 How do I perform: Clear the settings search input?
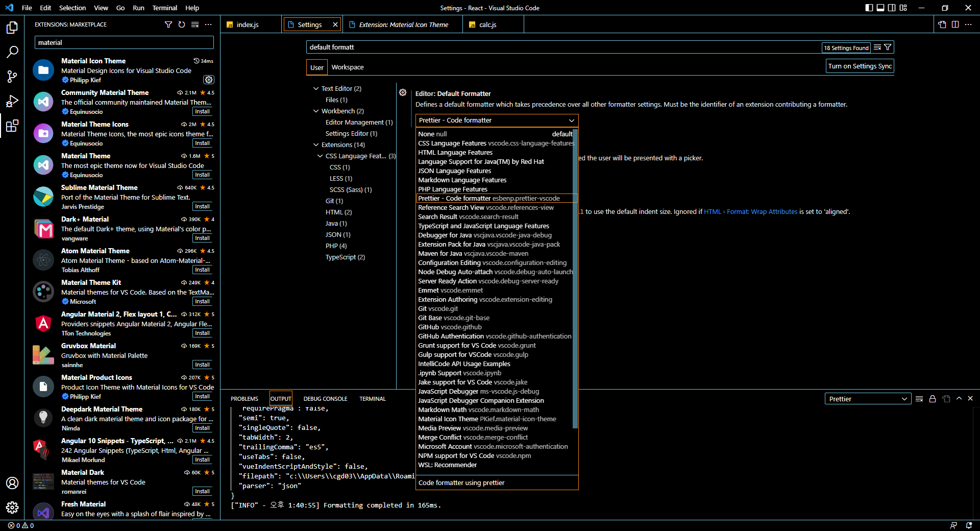tap(877, 47)
